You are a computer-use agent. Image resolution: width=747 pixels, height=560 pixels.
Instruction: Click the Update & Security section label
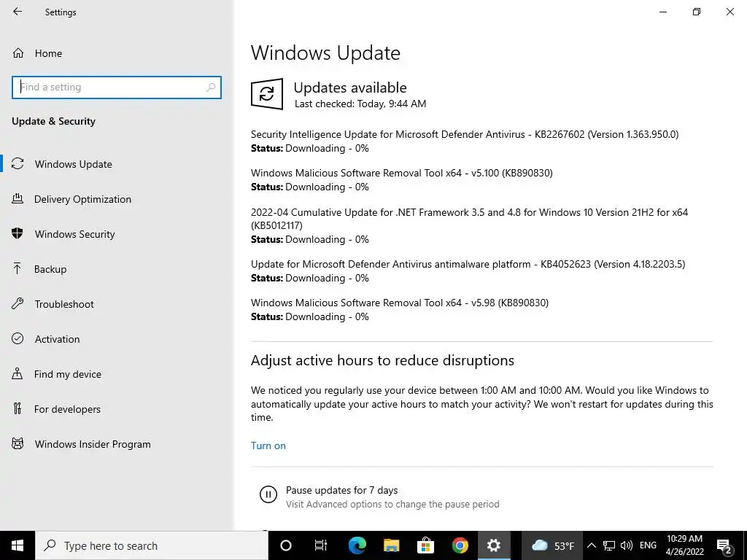[53, 121]
